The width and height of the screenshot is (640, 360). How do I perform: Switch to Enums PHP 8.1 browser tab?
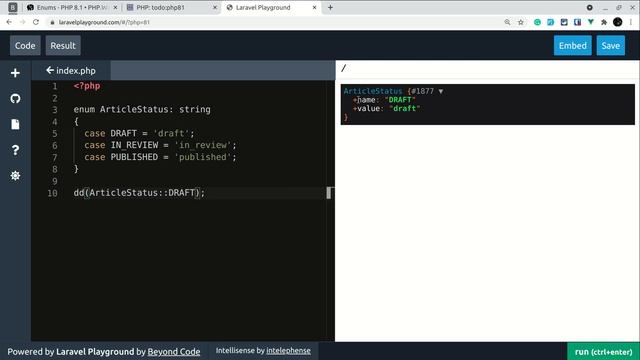71,7
